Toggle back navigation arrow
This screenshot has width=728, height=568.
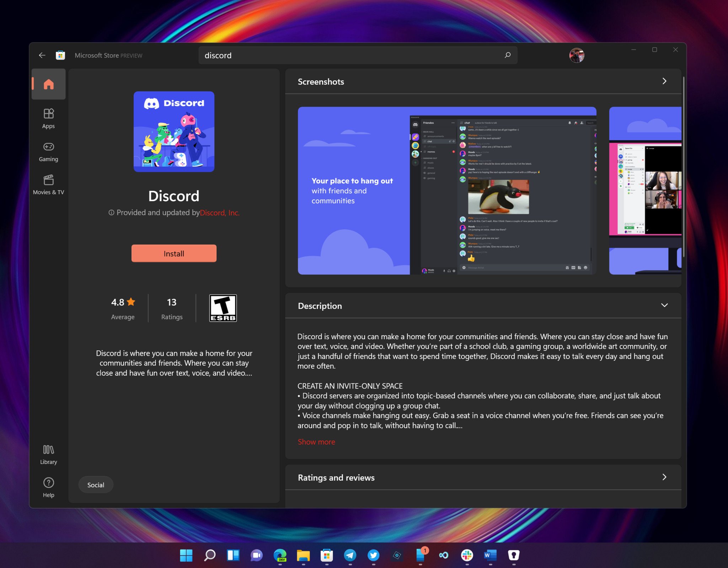tap(42, 55)
